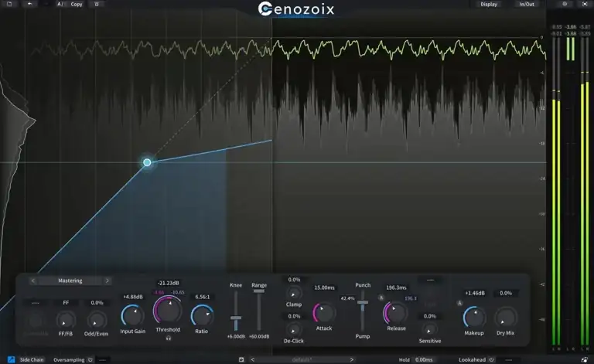The image size is (594, 364).
Task: Go to next preset arrow
Action: click(352, 359)
